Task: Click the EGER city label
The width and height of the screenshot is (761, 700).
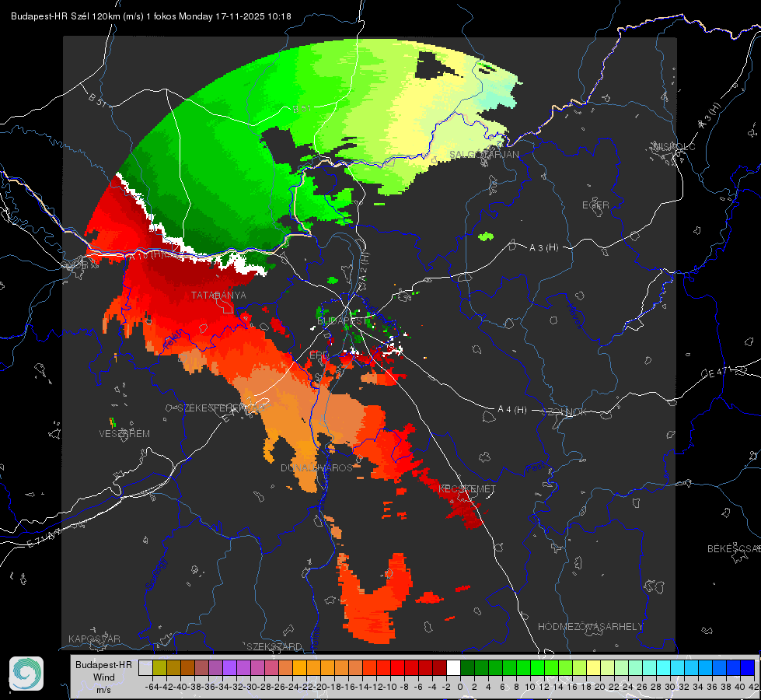Action: [595, 205]
